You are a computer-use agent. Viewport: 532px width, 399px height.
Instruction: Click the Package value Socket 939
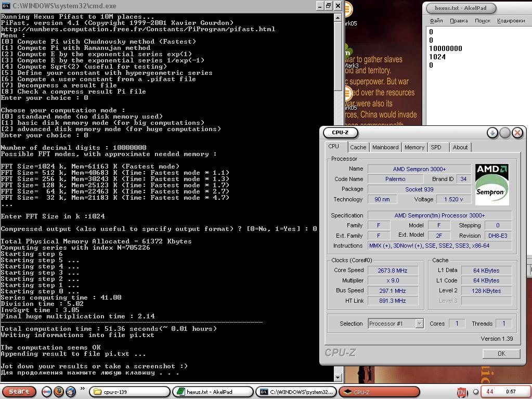(x=419, y=189)
